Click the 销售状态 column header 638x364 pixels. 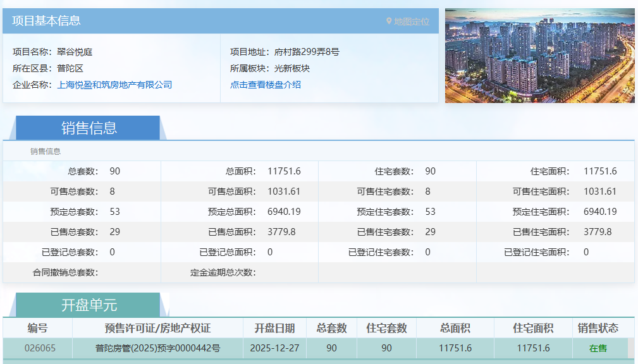point(598,328)
